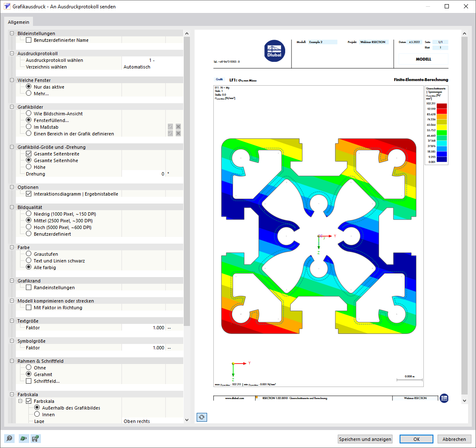
Task: Click the yellow legend color swatch
Action: tap(442, 127)
